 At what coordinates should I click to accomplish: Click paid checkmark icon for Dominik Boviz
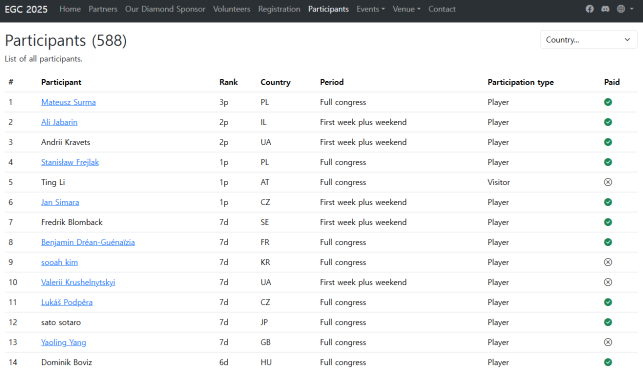click(x=608, y=362)
